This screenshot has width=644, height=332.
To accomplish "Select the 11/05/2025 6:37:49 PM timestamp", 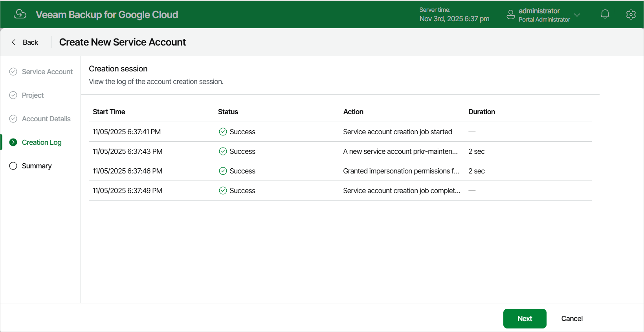I will coord(127,191).
